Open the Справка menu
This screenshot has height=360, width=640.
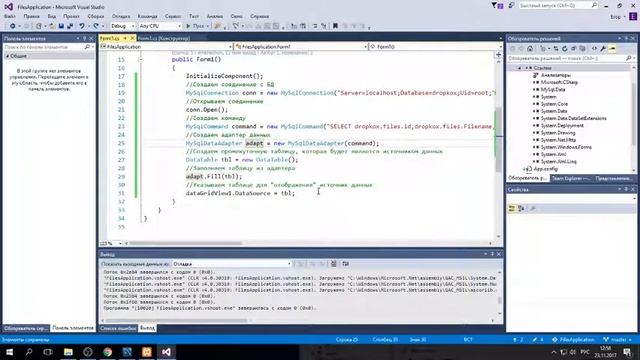tap(260, 16)
